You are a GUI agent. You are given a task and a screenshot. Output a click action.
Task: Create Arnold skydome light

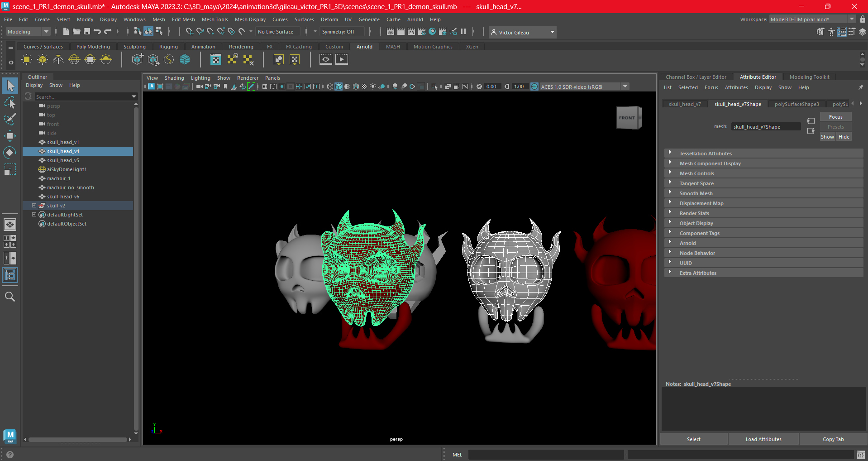74,59
